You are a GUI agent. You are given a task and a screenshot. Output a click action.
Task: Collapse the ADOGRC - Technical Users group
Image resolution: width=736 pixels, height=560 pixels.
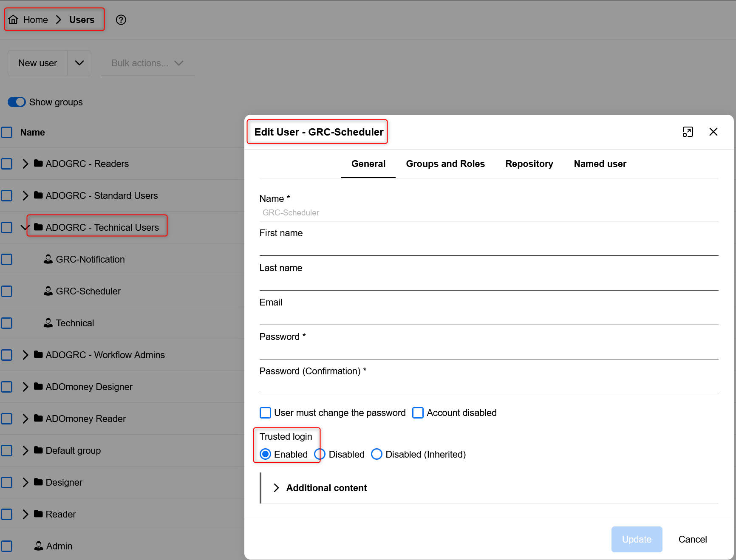coord(25,227)
